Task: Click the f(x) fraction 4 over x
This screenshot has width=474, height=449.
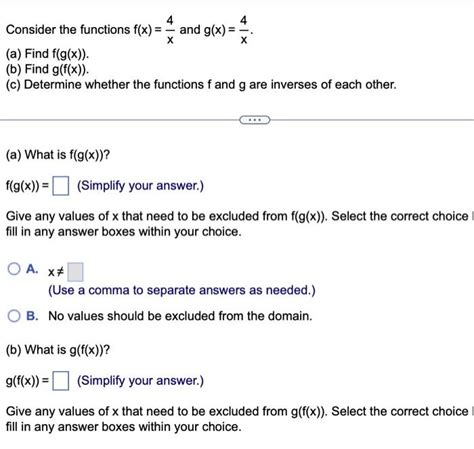Action: [170, 30]
